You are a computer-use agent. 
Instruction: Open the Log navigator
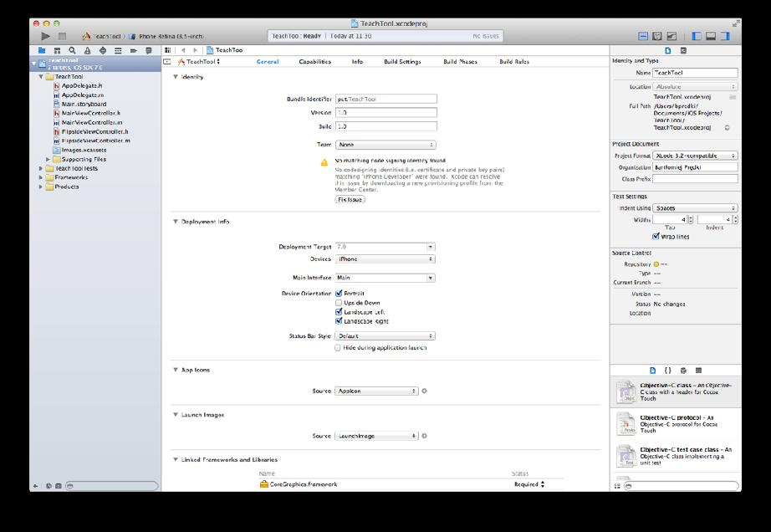pyautogui.click(x=149, y=50)
